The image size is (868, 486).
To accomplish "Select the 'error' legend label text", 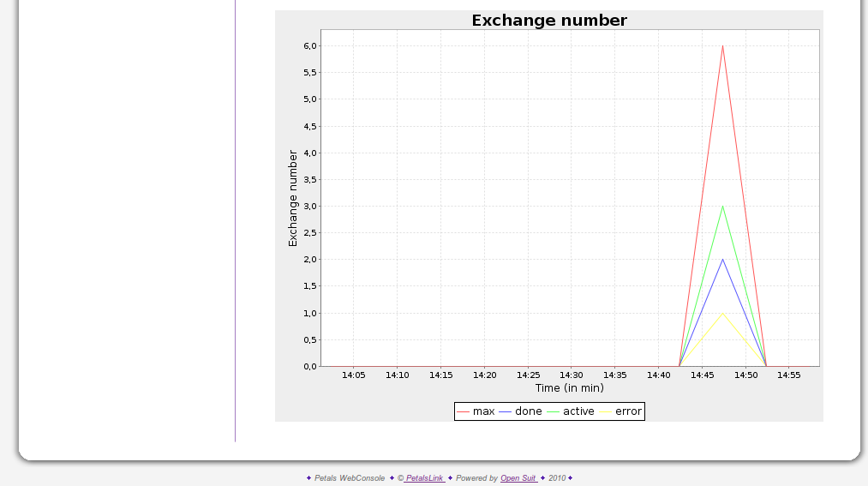I will [628, 411].
